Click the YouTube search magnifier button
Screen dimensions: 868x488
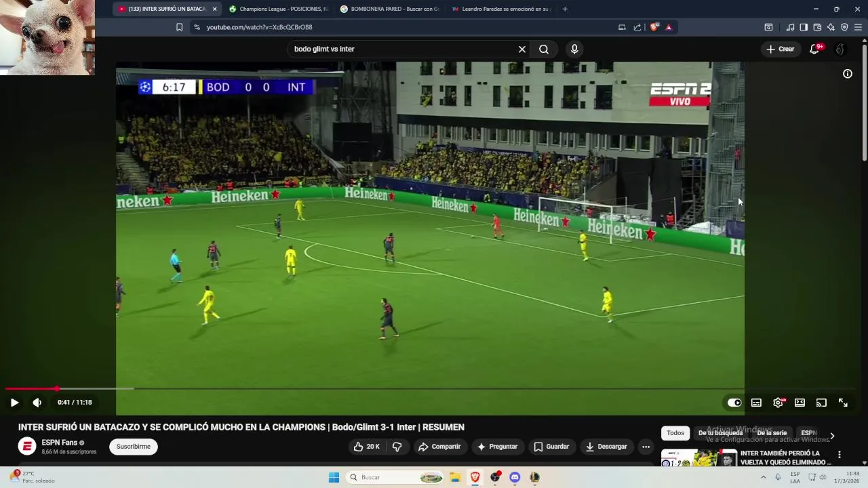pos(544,49)
